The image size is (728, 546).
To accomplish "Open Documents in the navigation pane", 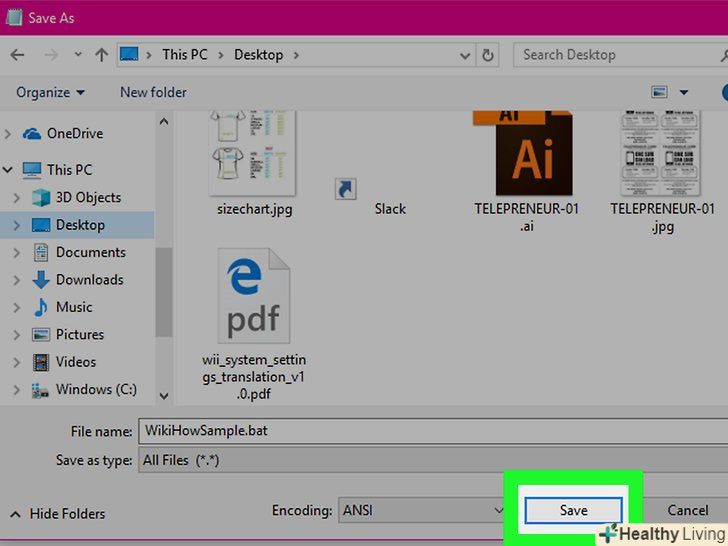I will [79, 253].
